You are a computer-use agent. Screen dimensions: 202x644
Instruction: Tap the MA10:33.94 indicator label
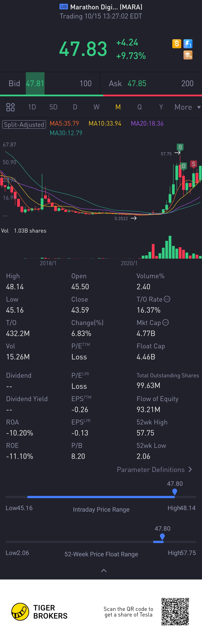[105, 123]
